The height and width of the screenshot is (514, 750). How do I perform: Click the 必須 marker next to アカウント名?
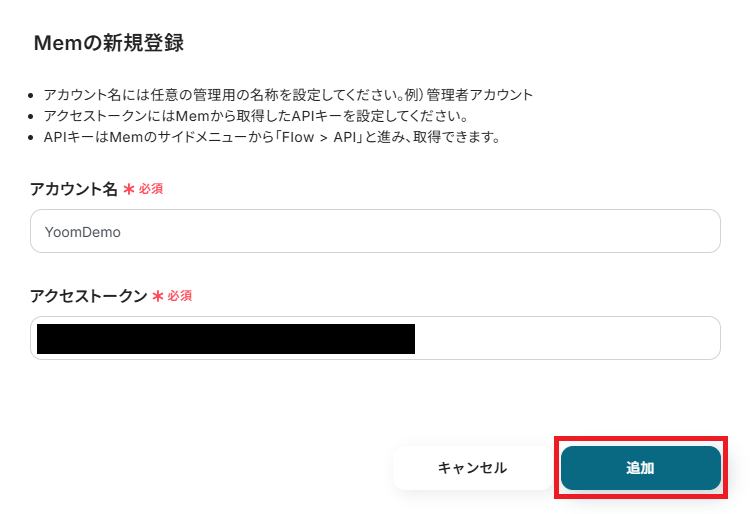point(151,189)
